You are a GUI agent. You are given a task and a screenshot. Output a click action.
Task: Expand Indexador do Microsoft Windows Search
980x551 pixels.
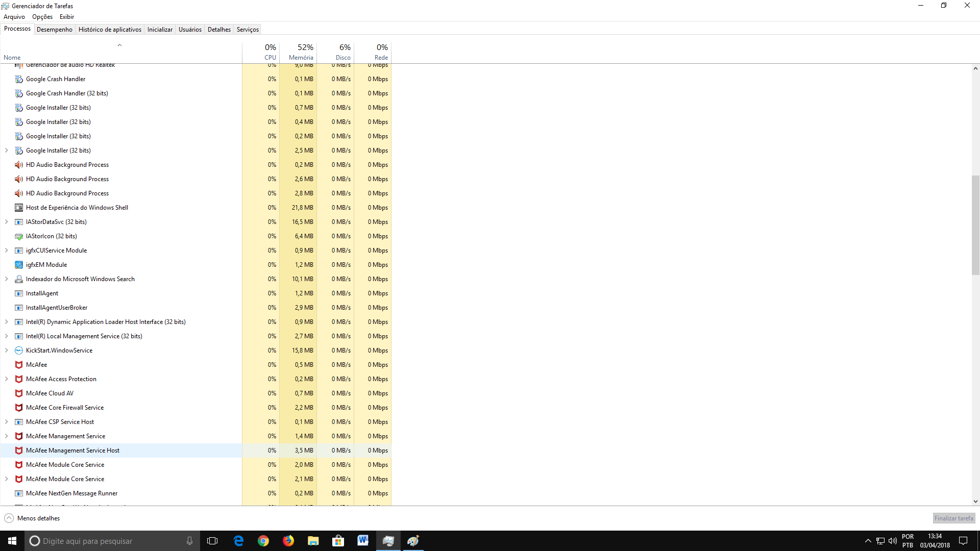tap(7, 279)
